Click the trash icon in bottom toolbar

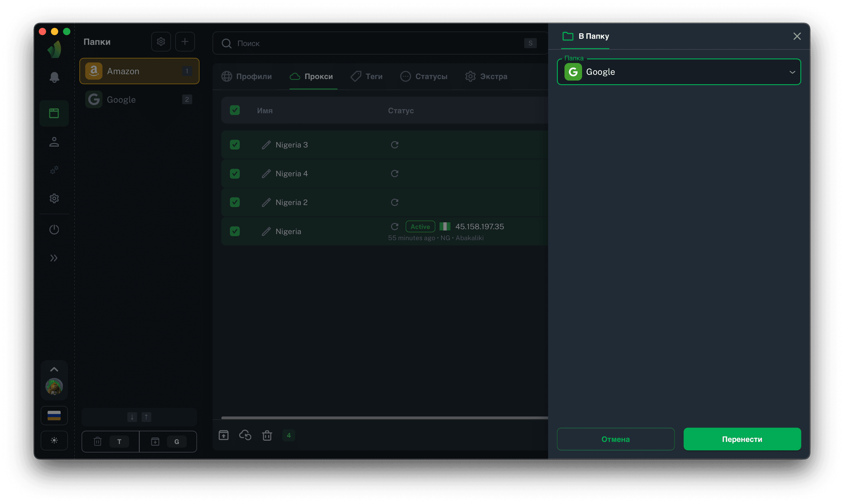pyautogui.click(x=267, y=435)
